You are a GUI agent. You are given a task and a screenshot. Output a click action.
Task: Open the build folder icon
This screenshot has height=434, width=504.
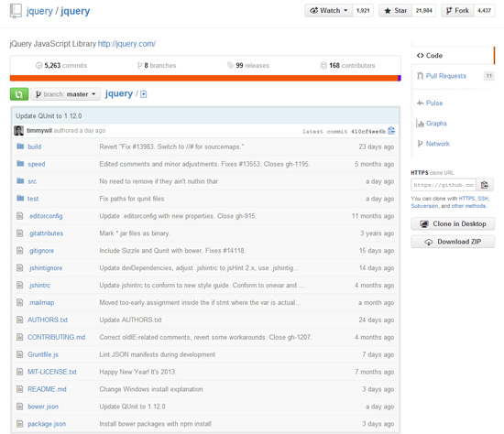point(20,146)
